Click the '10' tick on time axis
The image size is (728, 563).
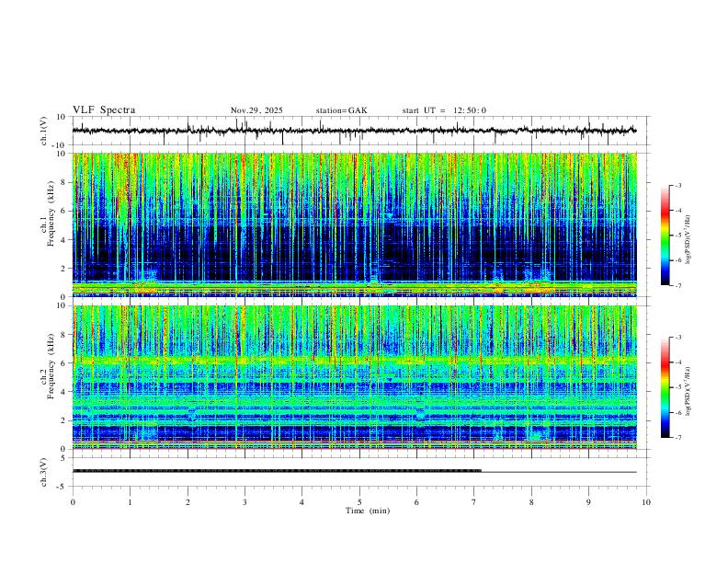click(646, 502)
